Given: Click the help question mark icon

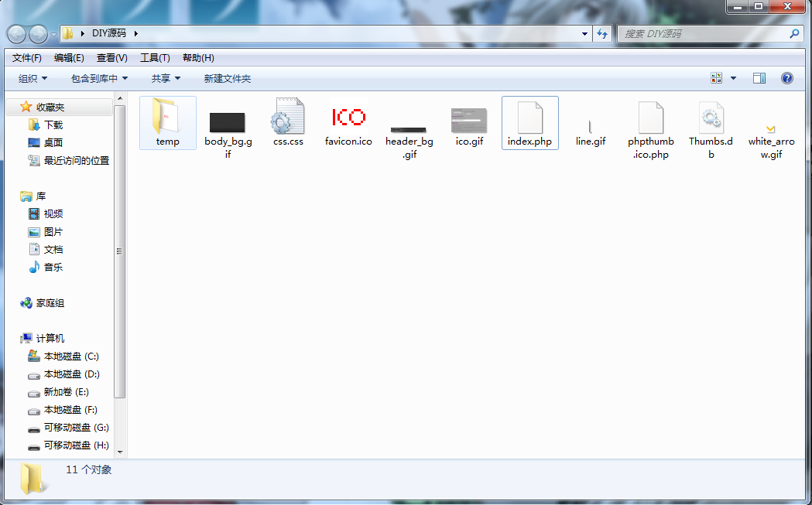Looking at the screenshot, I should [x=787, y=78].
